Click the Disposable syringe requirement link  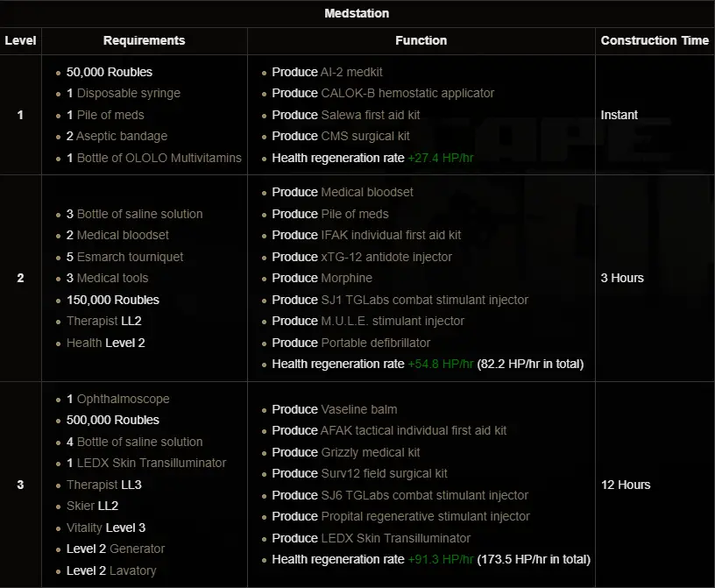click(x=129, y=93)
